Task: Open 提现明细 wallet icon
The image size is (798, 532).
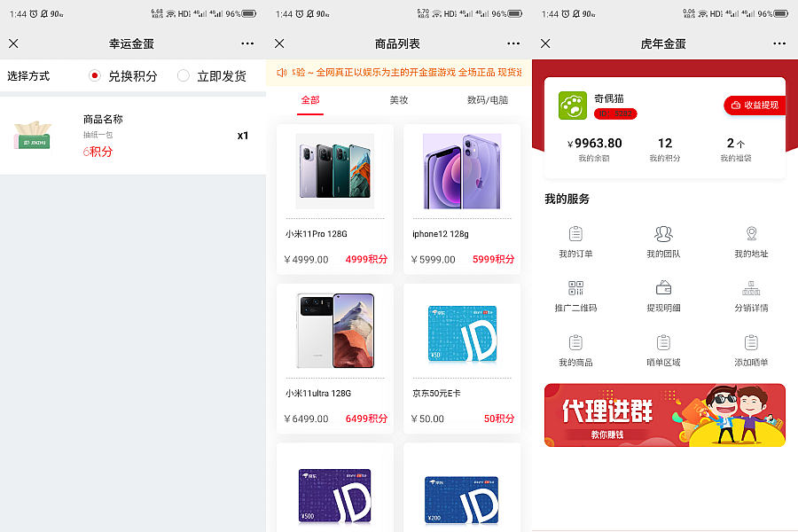Action: (x=663, y=288)
